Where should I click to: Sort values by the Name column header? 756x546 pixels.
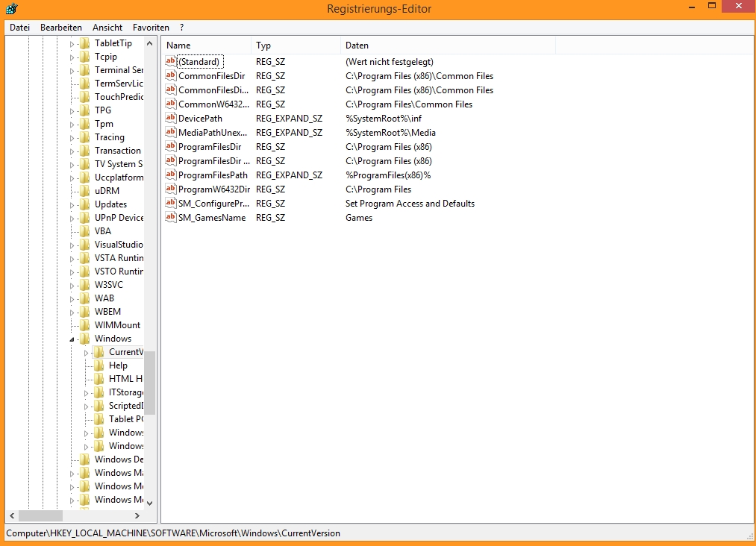tap(206, 45)
